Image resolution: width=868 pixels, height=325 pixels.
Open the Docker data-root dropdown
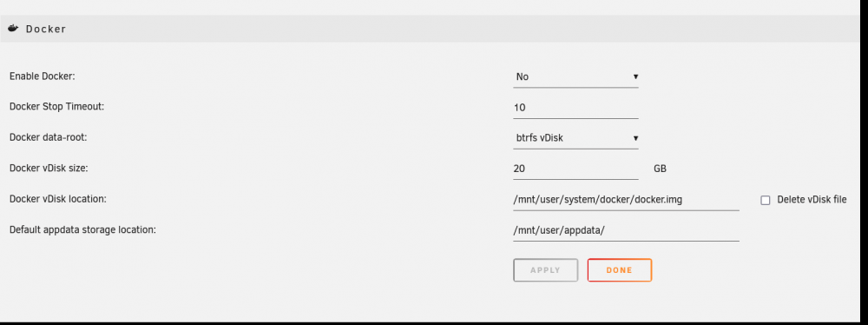575,138
